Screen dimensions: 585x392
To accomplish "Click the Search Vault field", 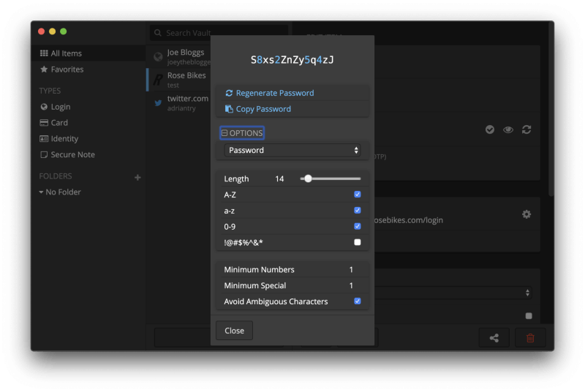I will tap(219, 33).
